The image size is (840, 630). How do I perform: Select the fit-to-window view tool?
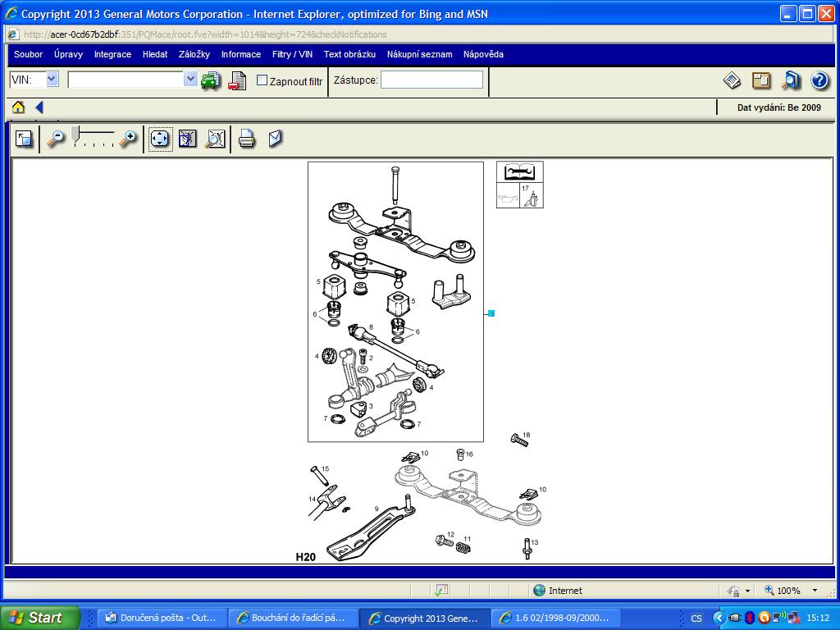click(159, 139)
